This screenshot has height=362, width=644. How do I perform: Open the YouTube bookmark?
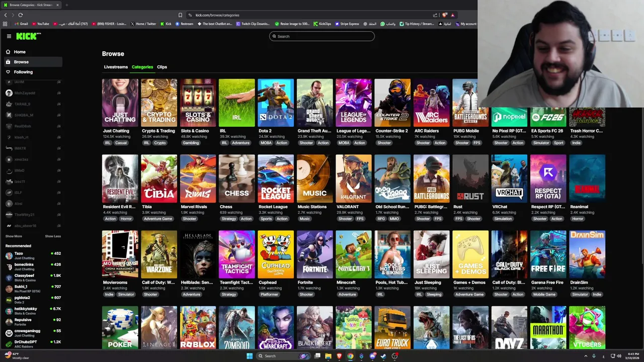[x=40, y=24]
